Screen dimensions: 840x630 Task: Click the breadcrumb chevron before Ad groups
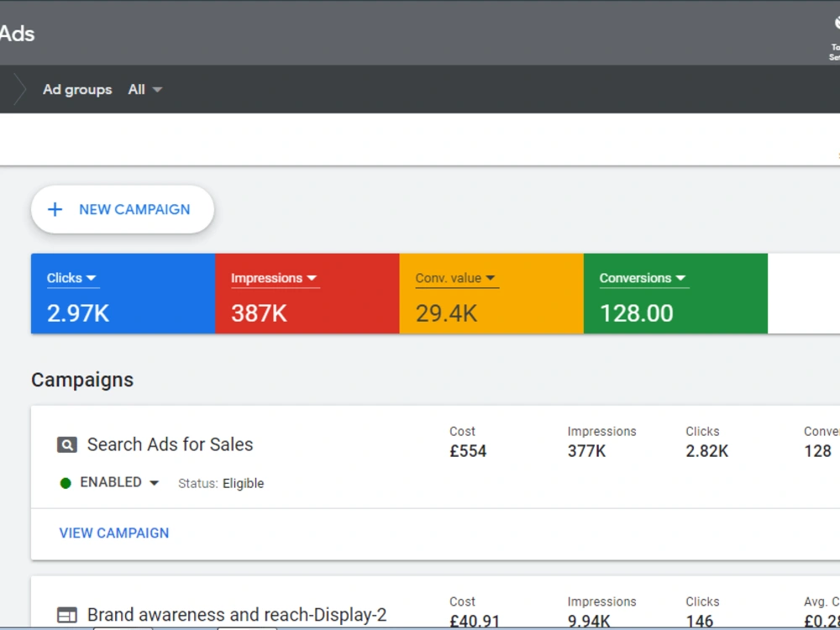coord(20,89)
